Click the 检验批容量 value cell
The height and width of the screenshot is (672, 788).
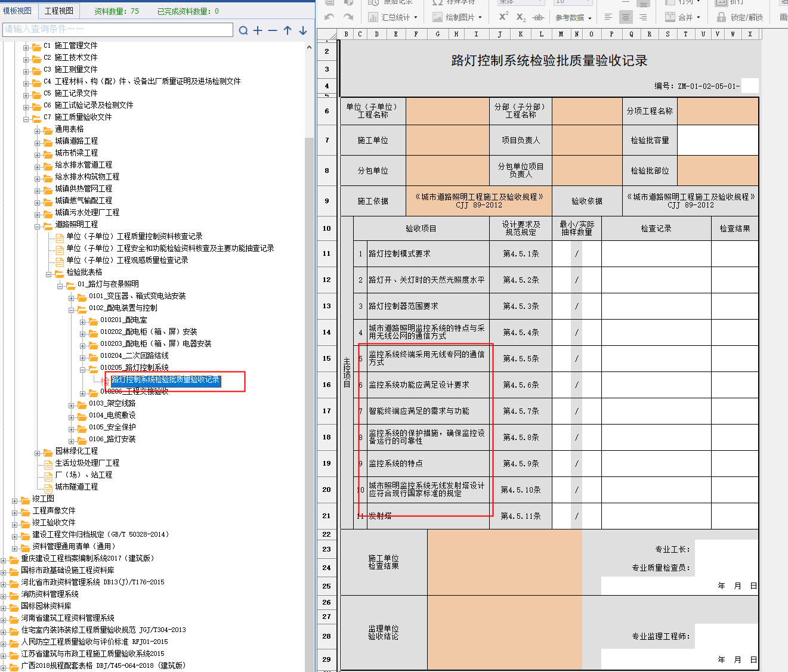(x=718, y=140)
